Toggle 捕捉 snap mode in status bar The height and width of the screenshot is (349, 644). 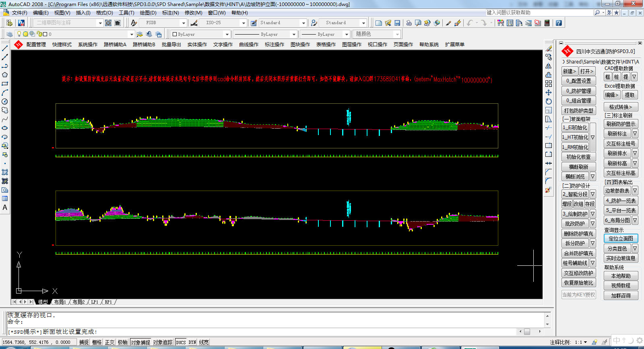84,342
